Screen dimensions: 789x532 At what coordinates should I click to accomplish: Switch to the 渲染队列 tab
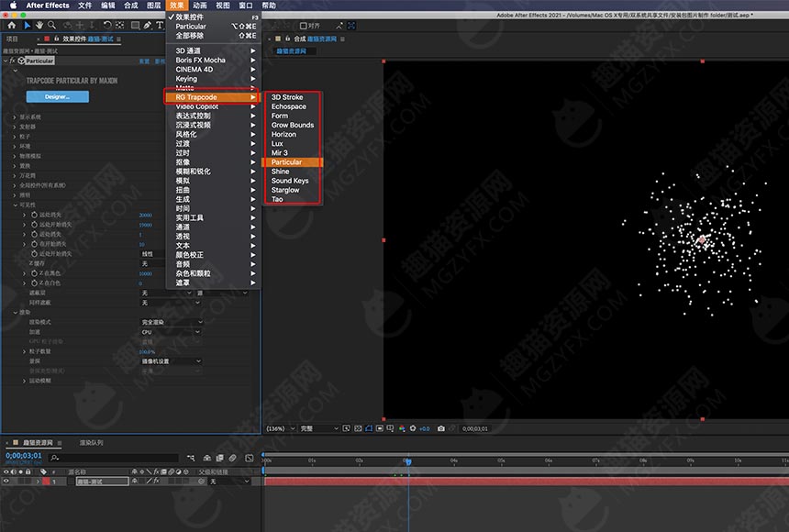(x=91, y=443)
